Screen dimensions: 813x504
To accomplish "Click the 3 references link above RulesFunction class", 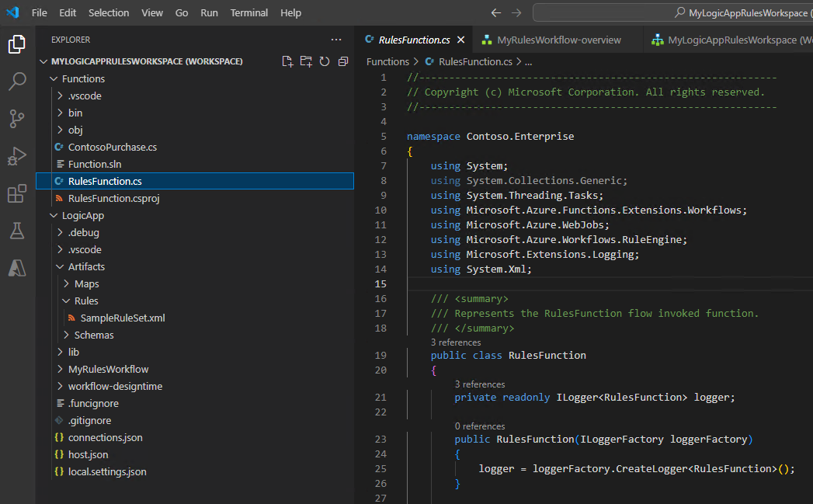I will point(456,342).
